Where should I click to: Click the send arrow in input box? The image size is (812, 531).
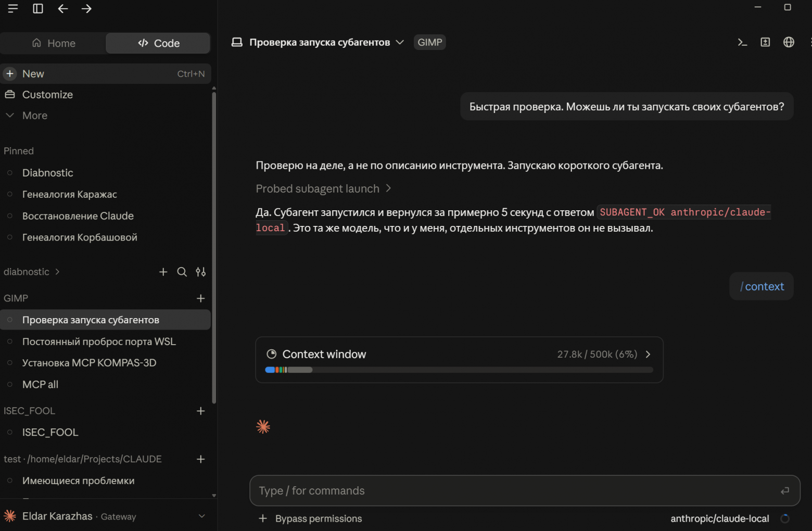tap(785, 490)
